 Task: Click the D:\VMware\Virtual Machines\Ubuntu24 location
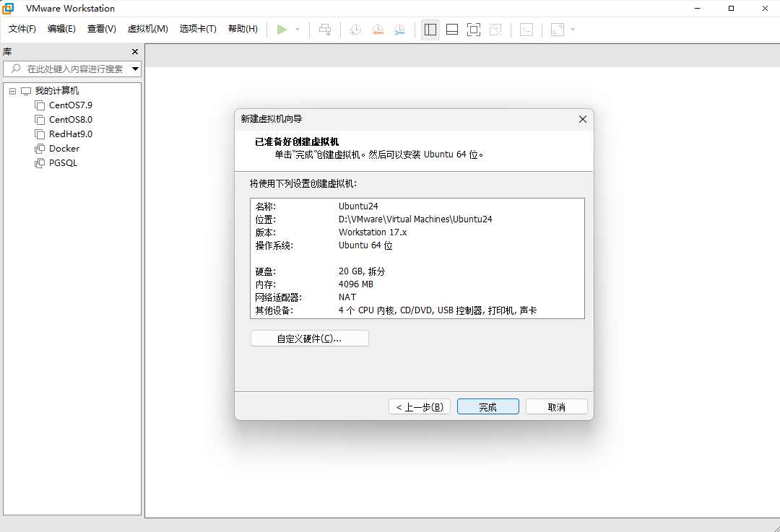pos(415,219)
